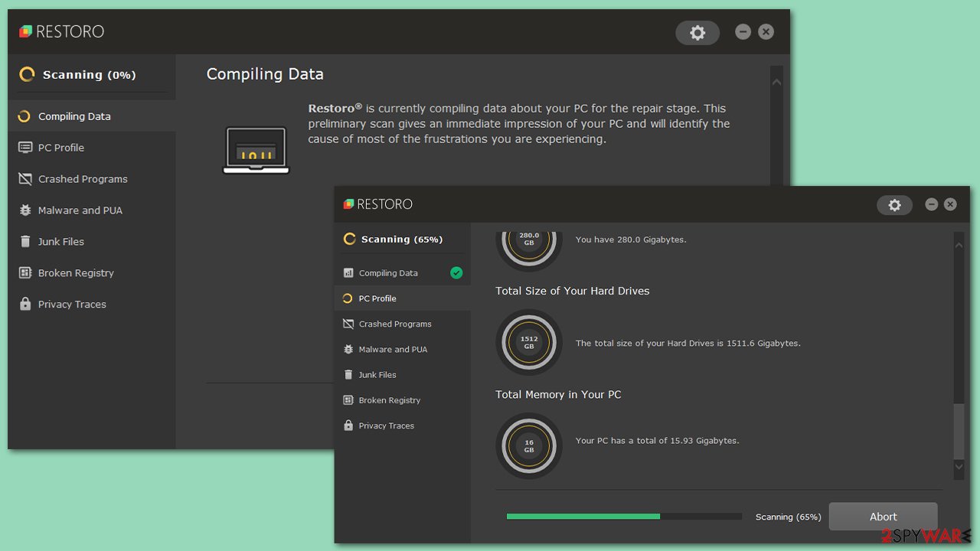
Task: Click Junk Files trash icon in front window
Action: pyautogui.click(x=348, y=375)
